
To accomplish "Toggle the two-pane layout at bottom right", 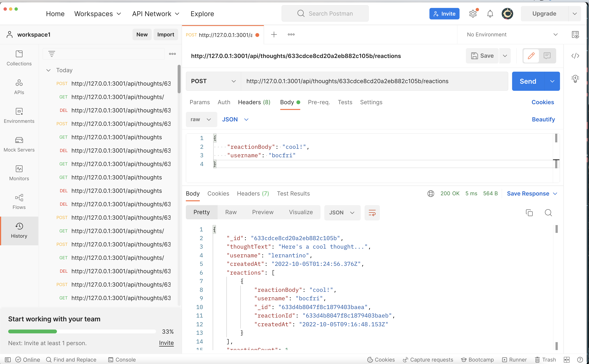I will point(565,359).
